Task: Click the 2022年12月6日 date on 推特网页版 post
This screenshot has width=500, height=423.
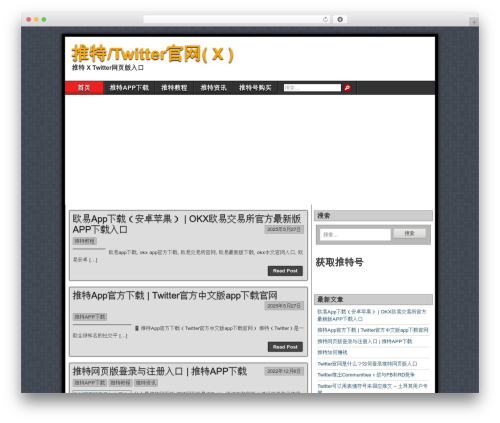Action: [284, 371]
